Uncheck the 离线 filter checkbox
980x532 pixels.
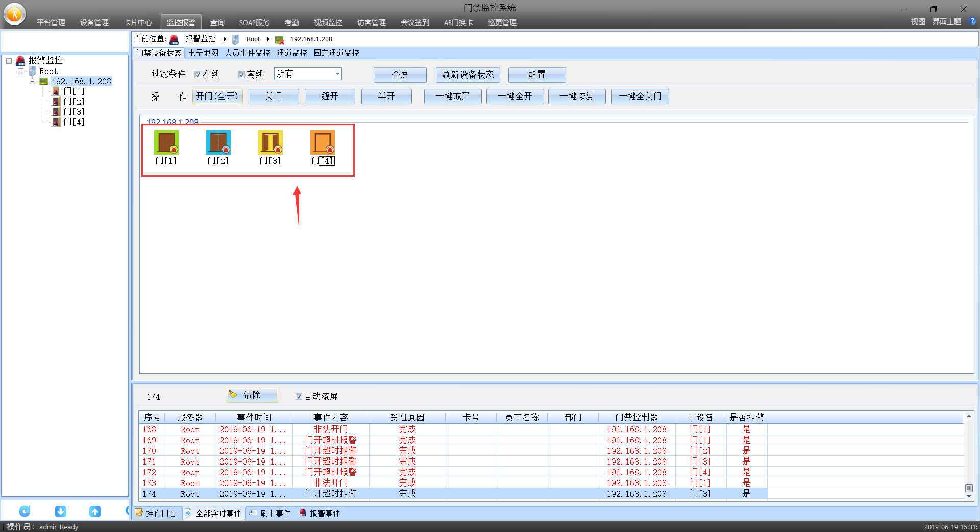pos(241,75)
